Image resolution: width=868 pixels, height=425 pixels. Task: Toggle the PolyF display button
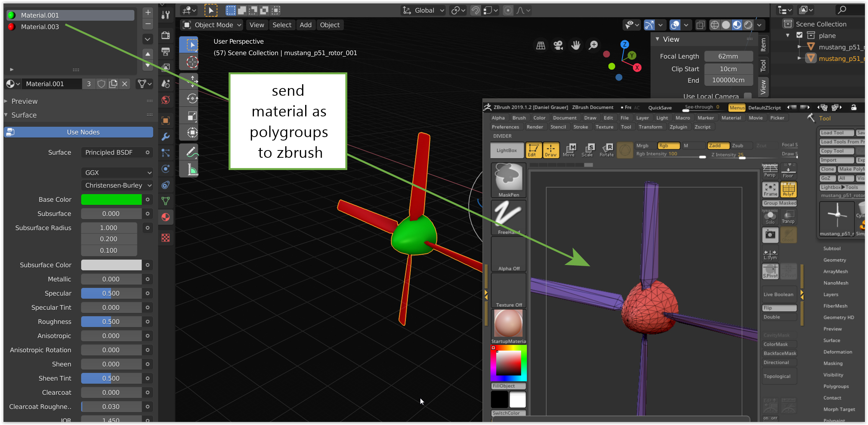tap(788, 189)
